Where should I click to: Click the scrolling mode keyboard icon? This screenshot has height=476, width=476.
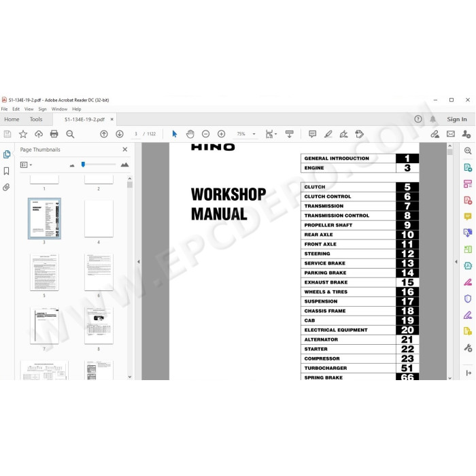[x=289, y=134]
